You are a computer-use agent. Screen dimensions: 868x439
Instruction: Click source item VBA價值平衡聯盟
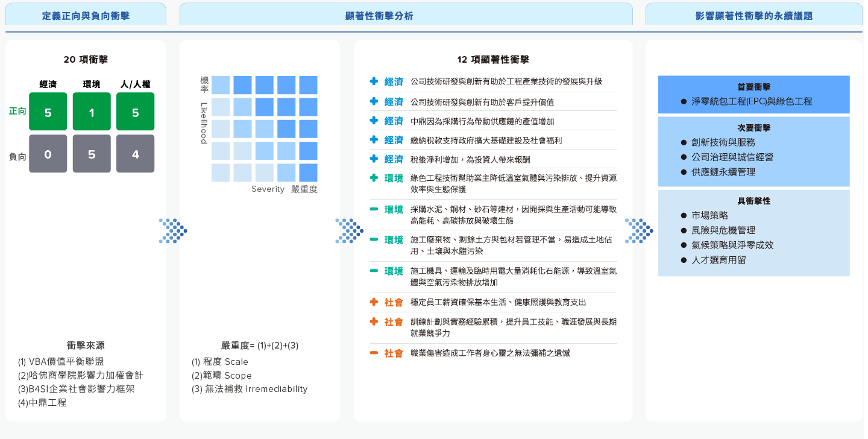(x=61, y=361)
